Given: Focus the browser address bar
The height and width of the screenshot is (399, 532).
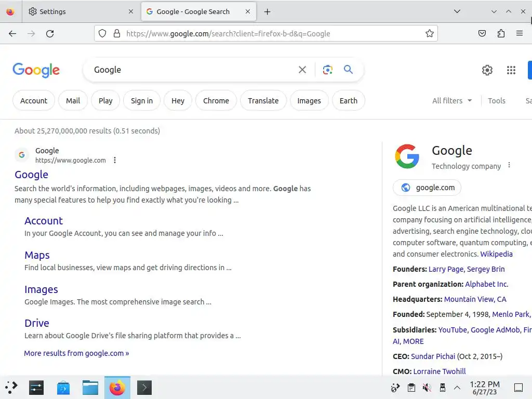Looking at the screenshot, I should tap(265, 33).
